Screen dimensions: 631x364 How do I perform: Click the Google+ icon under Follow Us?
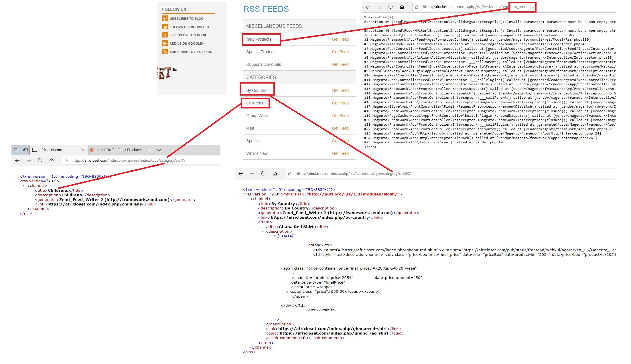point(165,43)
